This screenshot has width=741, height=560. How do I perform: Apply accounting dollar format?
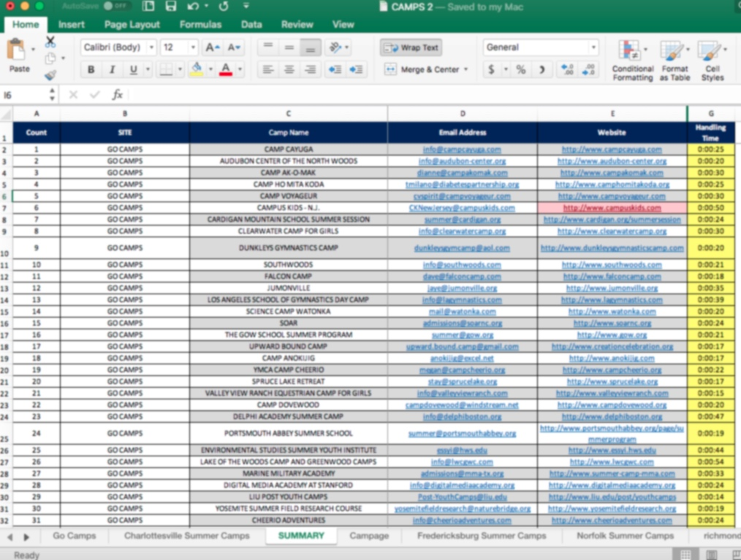[492, 70]
